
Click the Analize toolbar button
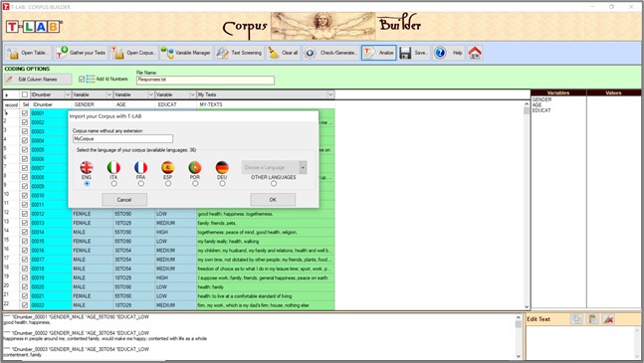coord(378,53)
